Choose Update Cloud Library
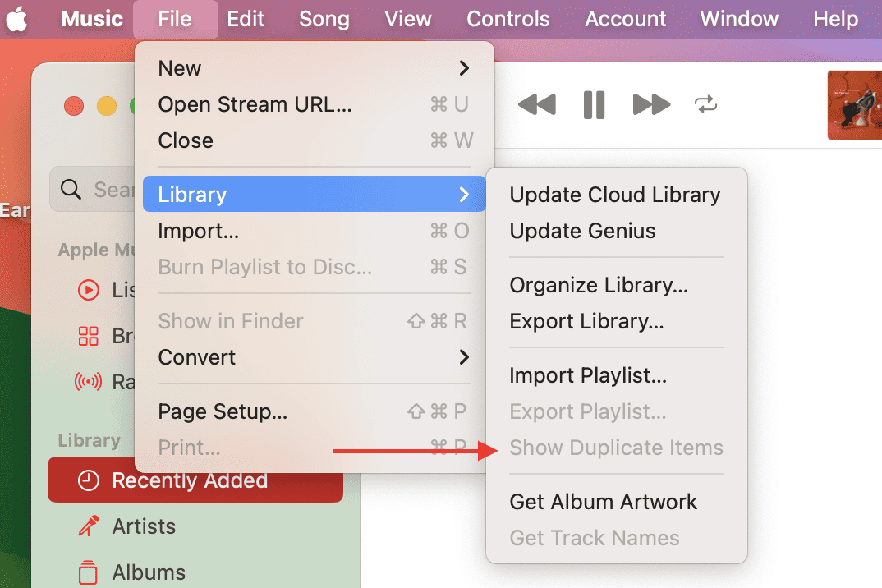This screenshot has height=588, width=882. (614, 195)
